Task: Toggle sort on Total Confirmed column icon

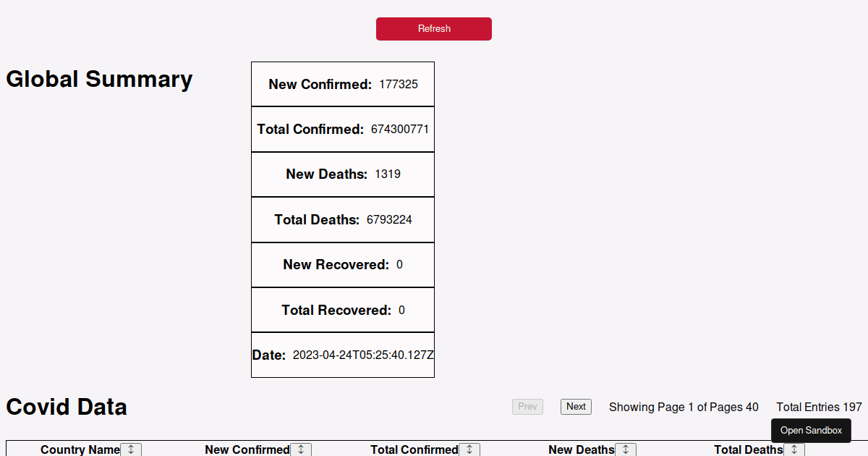Action: coord(469,449)
